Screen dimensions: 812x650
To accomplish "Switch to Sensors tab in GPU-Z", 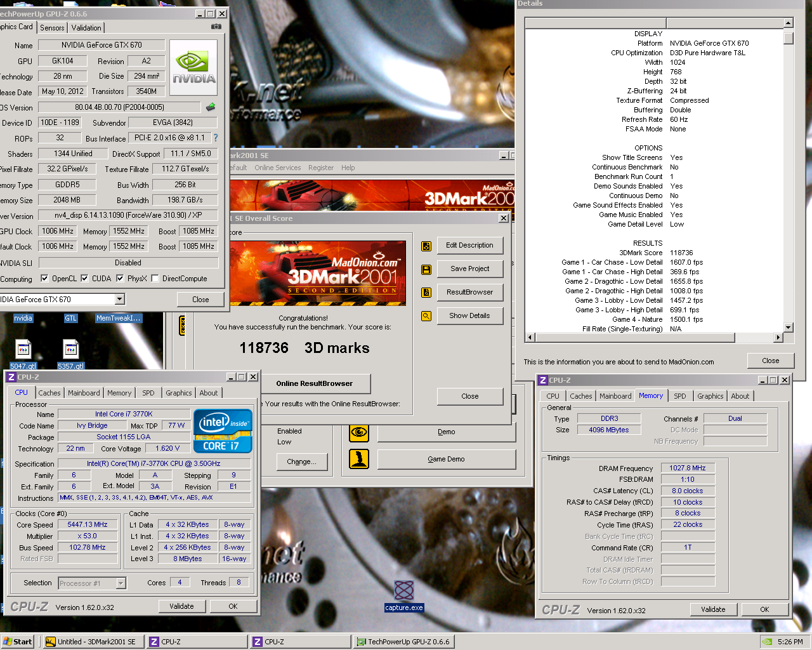I will [52, 28].
